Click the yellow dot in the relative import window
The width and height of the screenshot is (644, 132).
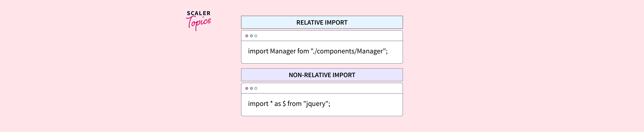pyautogui.click(x=256, y=36)
